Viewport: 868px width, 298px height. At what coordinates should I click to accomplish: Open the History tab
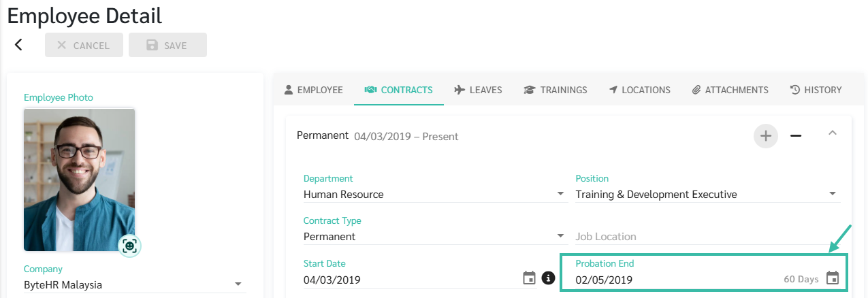click(816, 90)
